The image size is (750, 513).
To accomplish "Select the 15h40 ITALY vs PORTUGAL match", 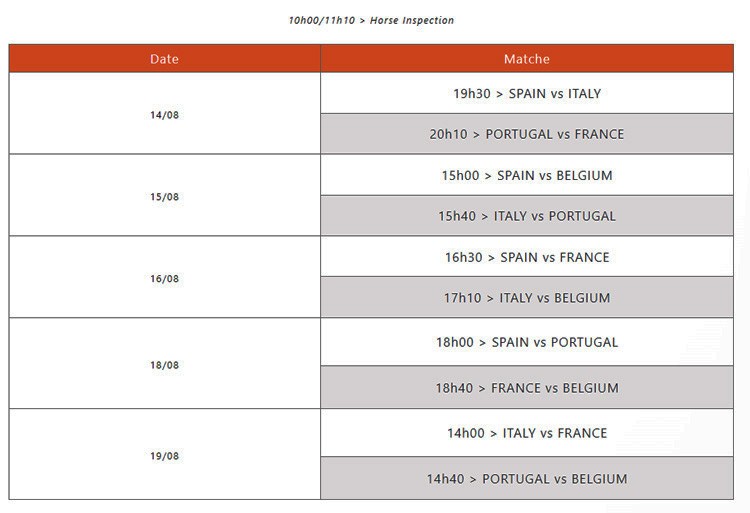I will [526, 216].
